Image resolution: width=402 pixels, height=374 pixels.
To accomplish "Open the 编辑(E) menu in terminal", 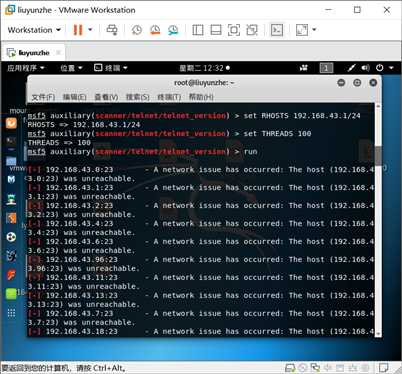I will [75, 97].
